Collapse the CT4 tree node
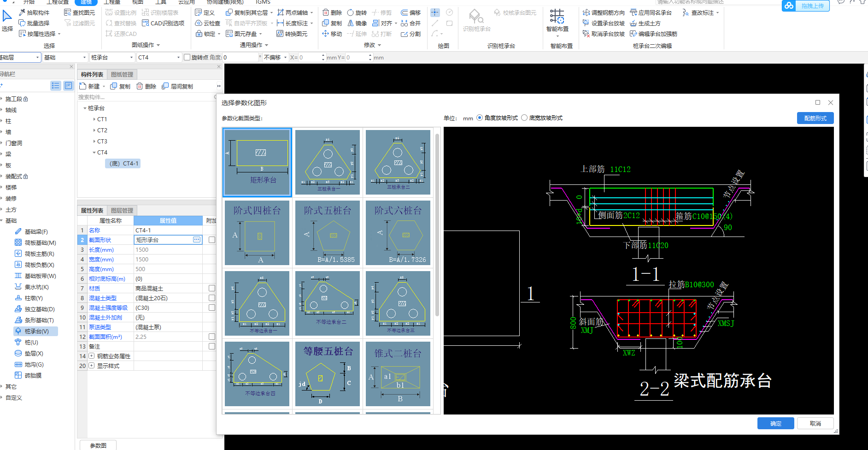Screen dimensions: 868x450 pos(94,153)
